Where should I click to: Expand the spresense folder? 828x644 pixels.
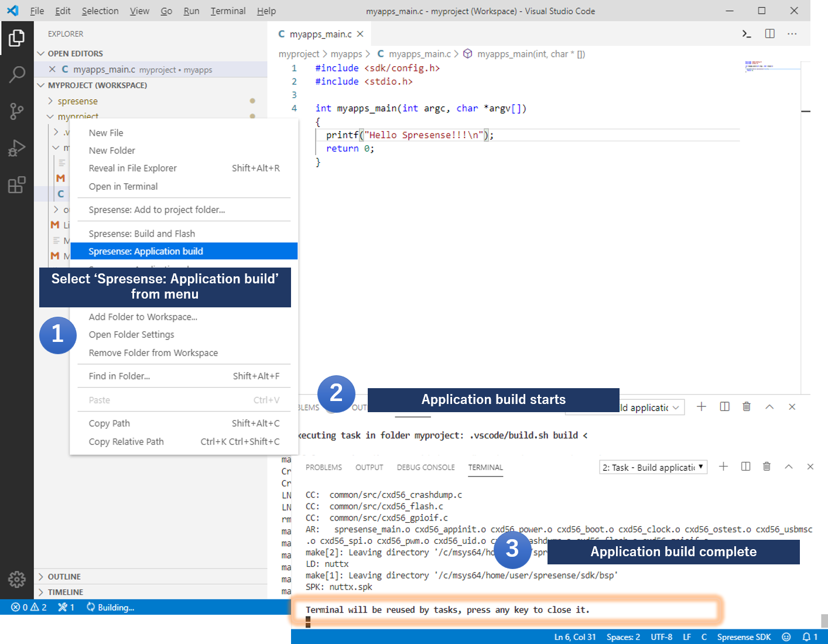pyautogui.click(x=77, y=101)
